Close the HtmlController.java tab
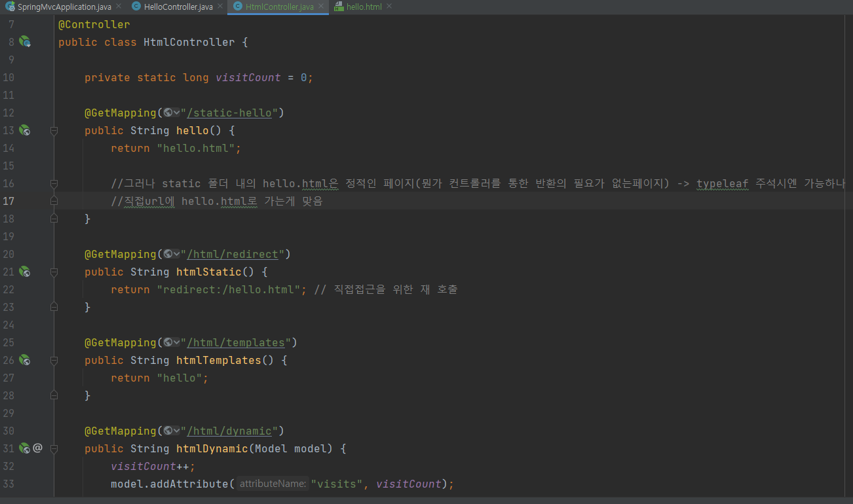Screen dimensions: 853x504 [x=322, y=7]
